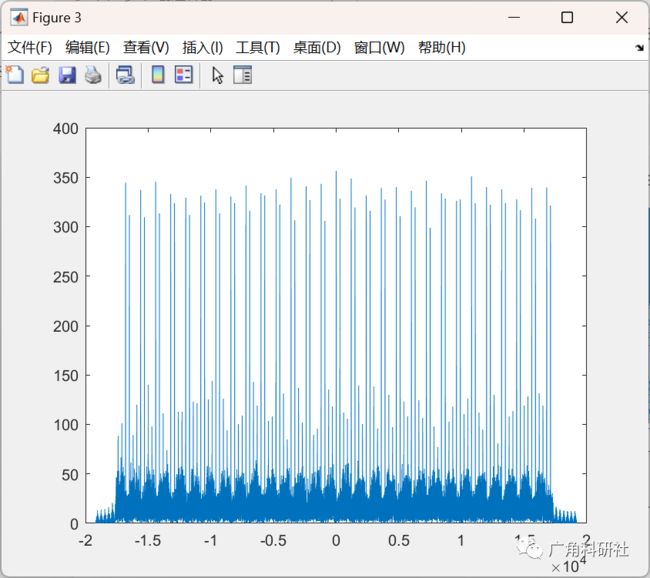Click the y-axis label 250
The image size is (650, 578).
coord(66,277)
